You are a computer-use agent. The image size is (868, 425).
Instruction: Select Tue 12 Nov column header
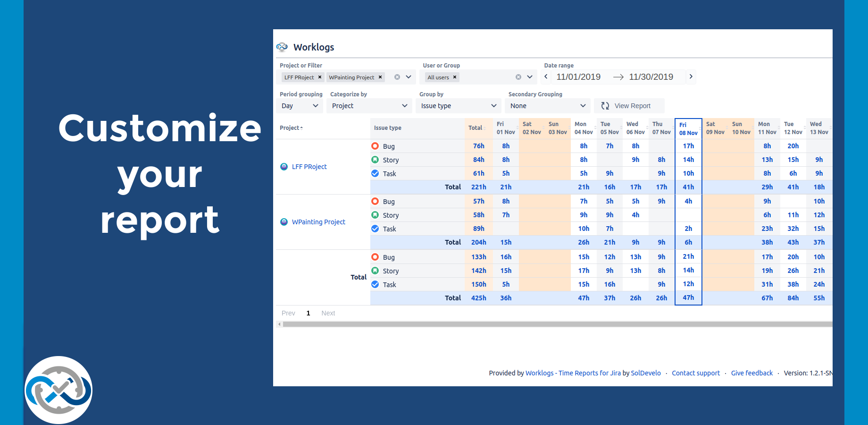click(x=793, y=128)
